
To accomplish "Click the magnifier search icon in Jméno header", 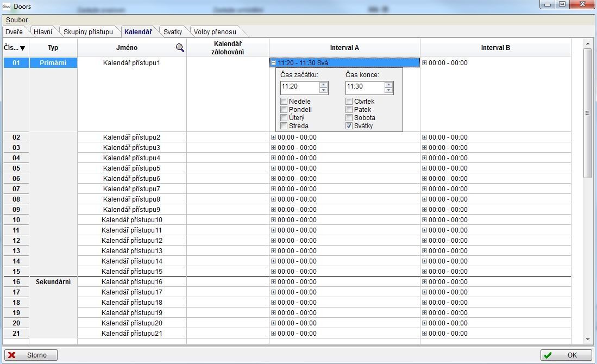I will (180, 48).
